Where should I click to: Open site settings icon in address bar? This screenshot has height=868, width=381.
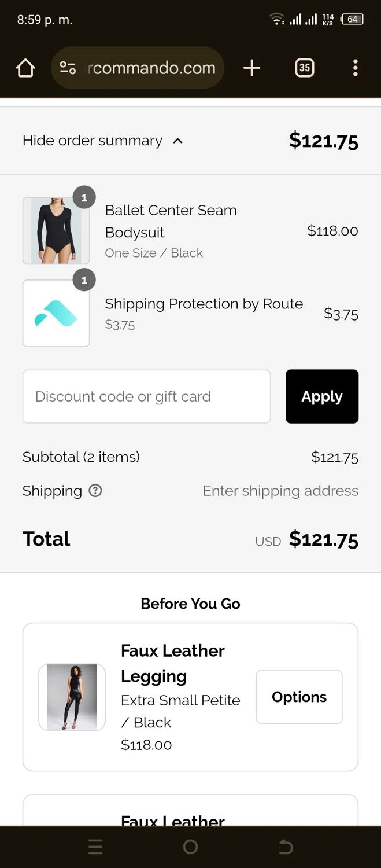click(x=68, y=68)
